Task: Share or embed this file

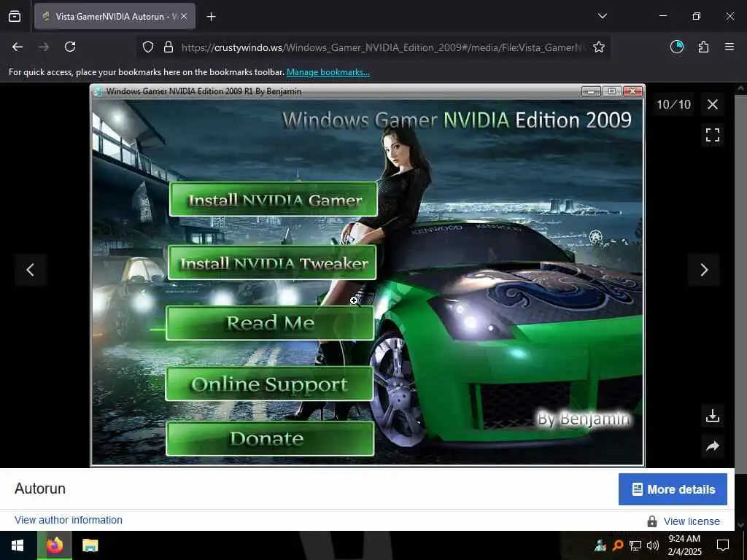Action: [x=712, y=446]
